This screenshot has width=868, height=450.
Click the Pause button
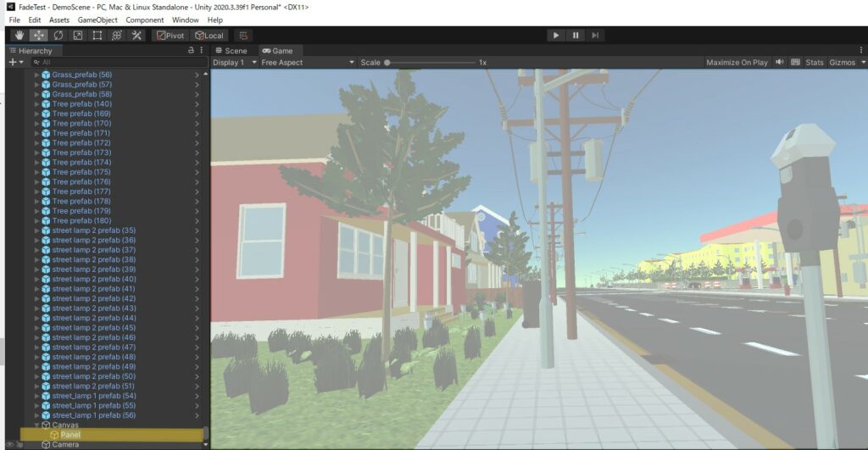coord(576,36)
